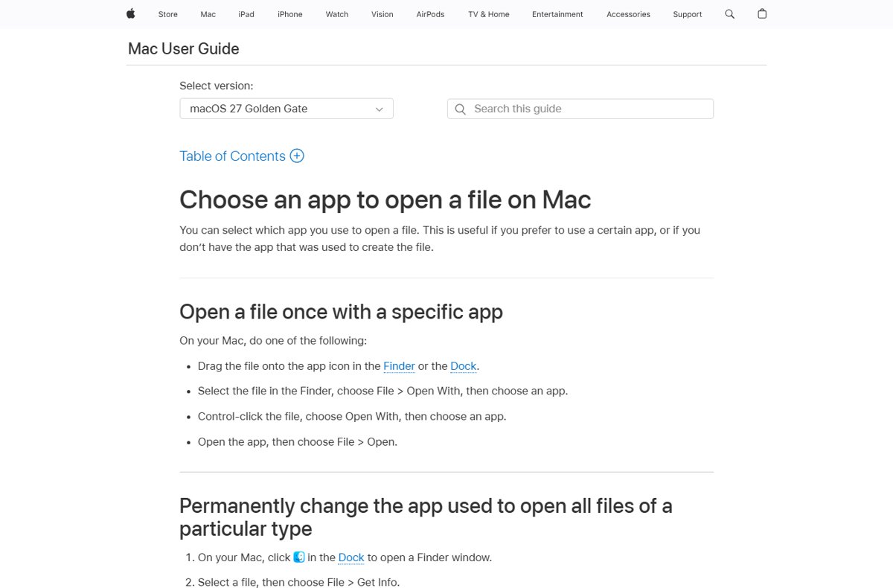Open the macOS 27 Golden Gate version dropdown

tap(287, 109)
